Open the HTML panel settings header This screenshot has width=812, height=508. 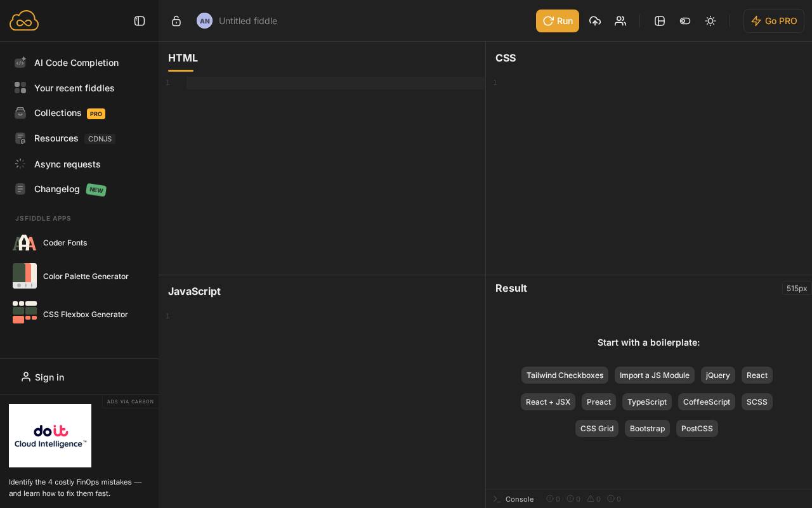(x=183, y=58)
